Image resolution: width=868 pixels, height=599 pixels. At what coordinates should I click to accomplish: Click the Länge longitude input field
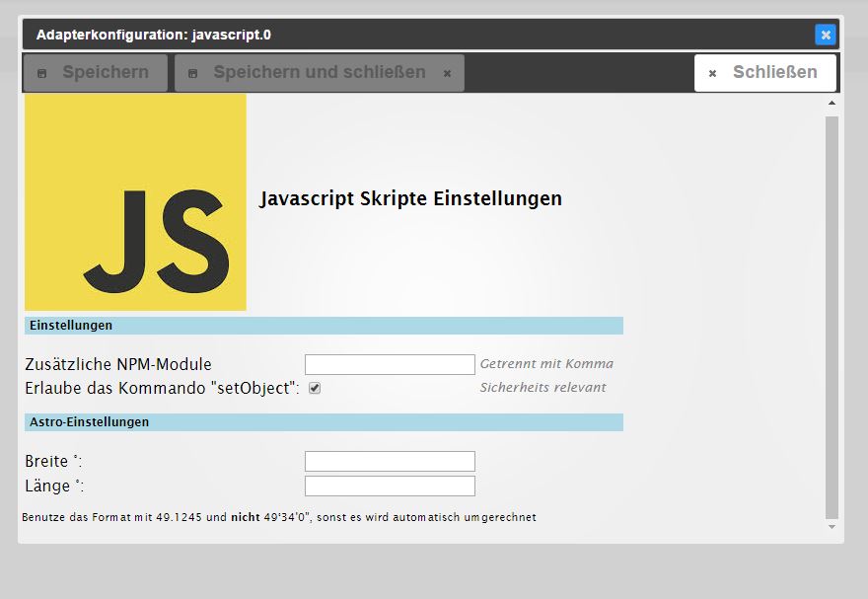(390, 487)
